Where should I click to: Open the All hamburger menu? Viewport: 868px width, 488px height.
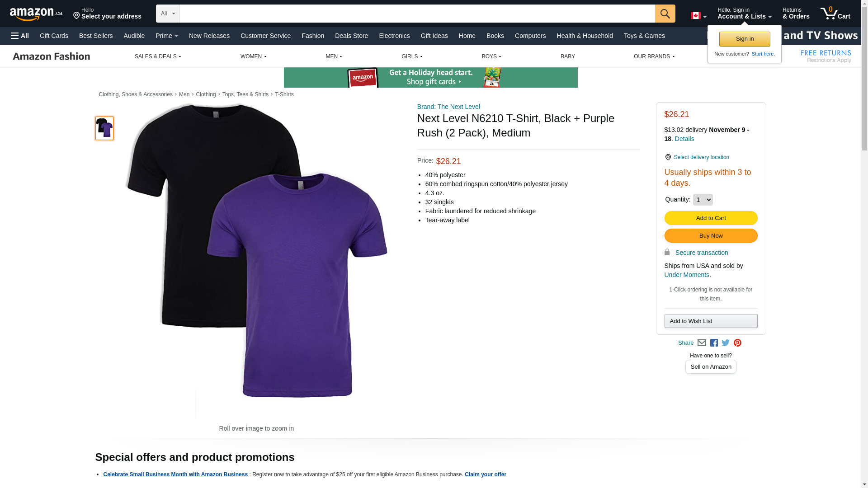20,36
